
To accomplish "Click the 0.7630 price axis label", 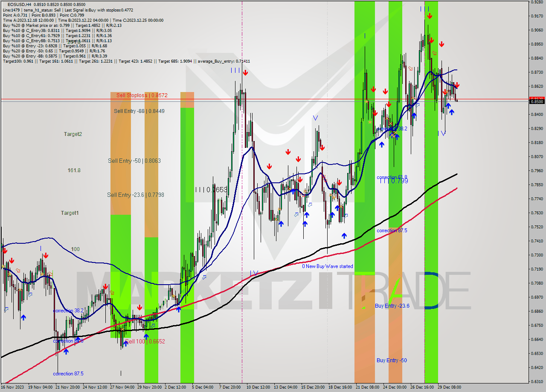I will pos(537,213).
